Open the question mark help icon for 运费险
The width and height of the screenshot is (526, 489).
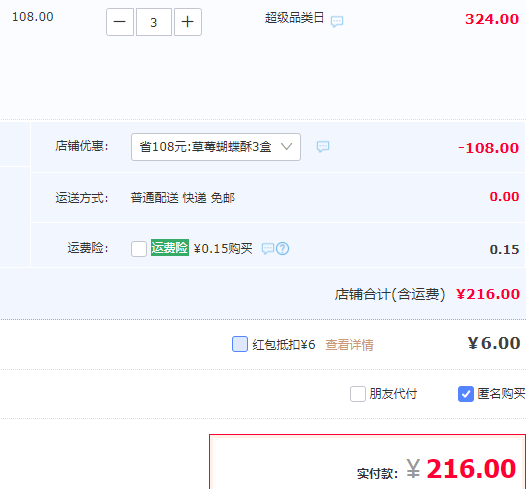[282, 249]
